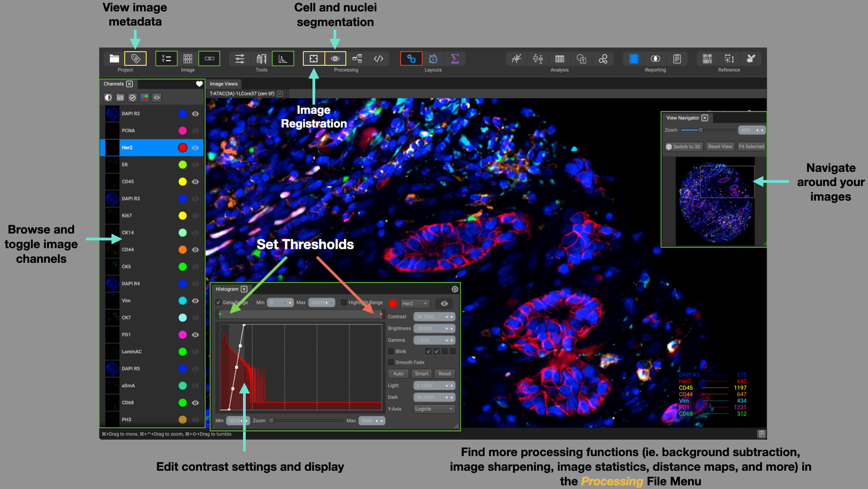The image size is (868, 489).
Task: Click the Smart contrast button
Action: click(x=421, y=374)
